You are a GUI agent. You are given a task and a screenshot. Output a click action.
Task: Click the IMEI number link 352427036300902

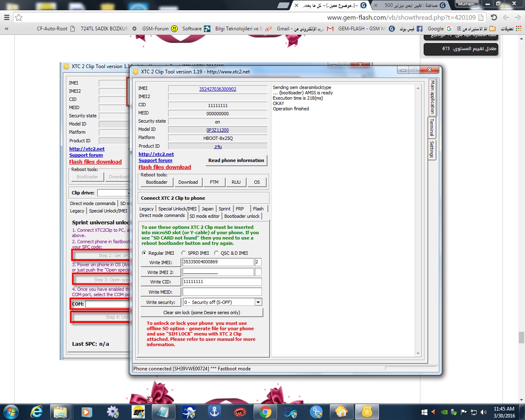point(218,89)
